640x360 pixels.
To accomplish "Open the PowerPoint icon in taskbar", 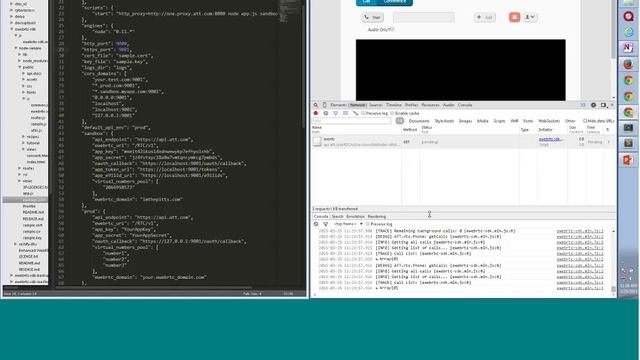I will [628, 160].
